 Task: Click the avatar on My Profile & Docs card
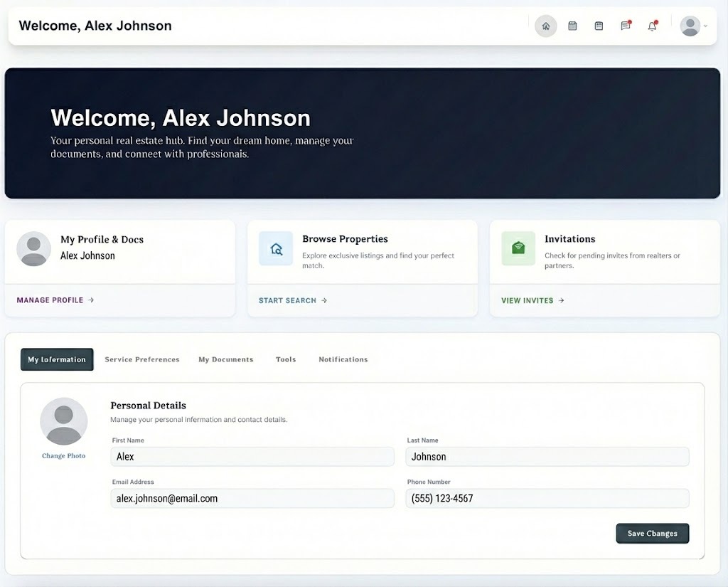pyautogui.click(x=34, y=249)
